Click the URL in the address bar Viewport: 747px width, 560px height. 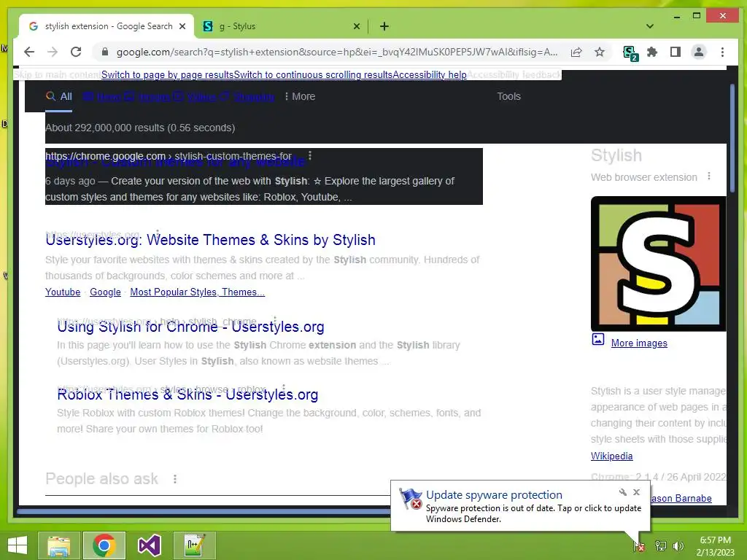tap(337, 52)
